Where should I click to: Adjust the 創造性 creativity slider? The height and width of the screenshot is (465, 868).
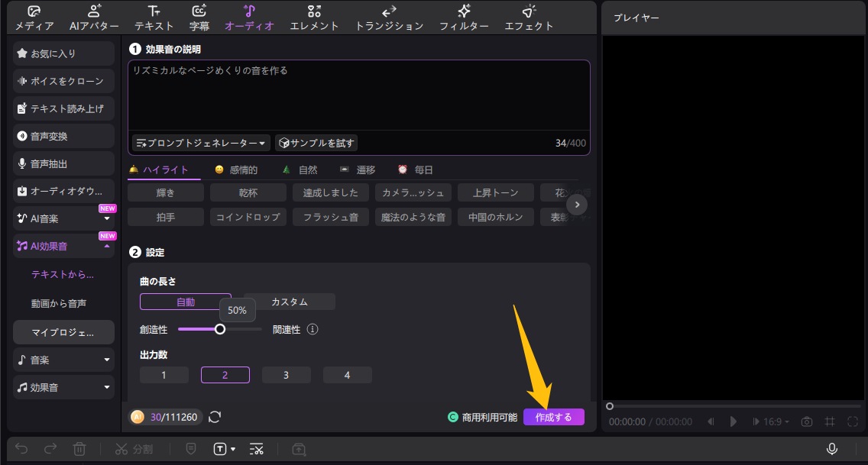coord(221,328)
